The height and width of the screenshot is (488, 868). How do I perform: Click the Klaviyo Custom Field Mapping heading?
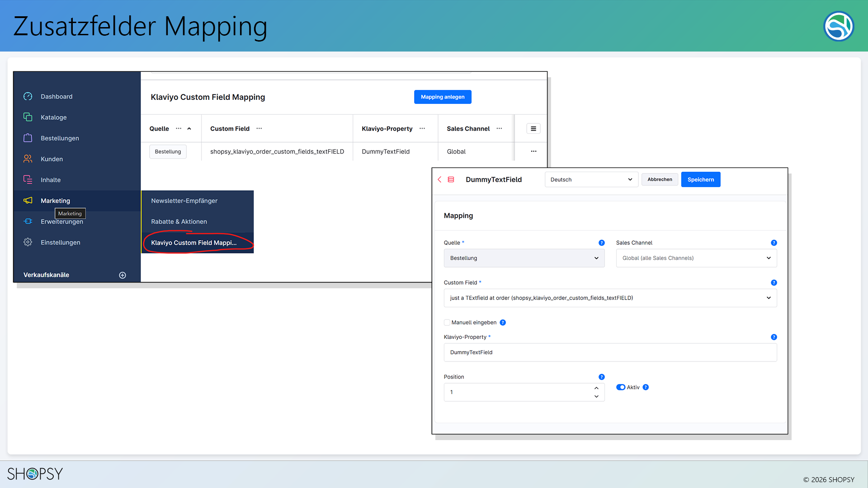[x=208, y=97]
